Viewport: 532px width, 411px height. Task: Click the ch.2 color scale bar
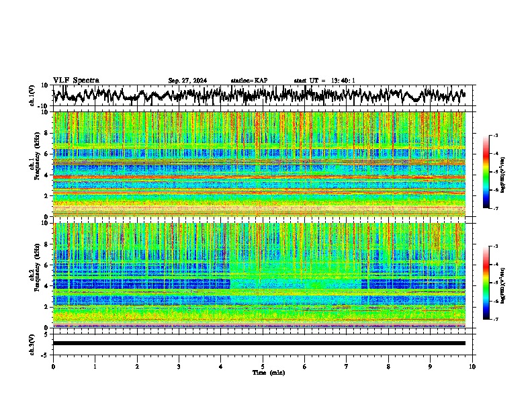(486, 283)
